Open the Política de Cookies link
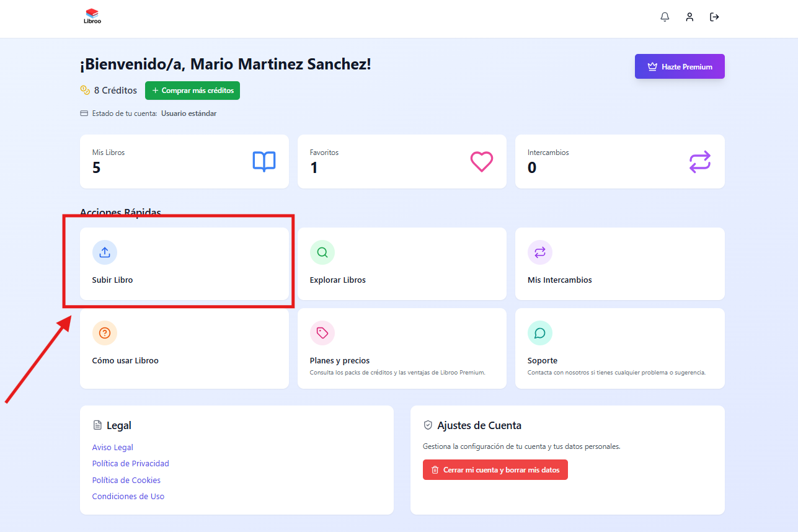The image size is (798, 532). [x=126, y=480]
